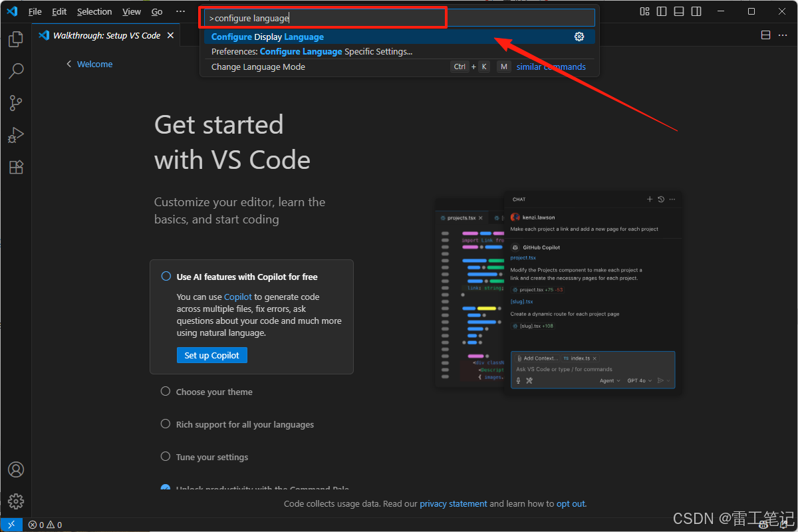Screen dimensions: 798x532
Task: Click the command palette input field
Action: (400, 18)
